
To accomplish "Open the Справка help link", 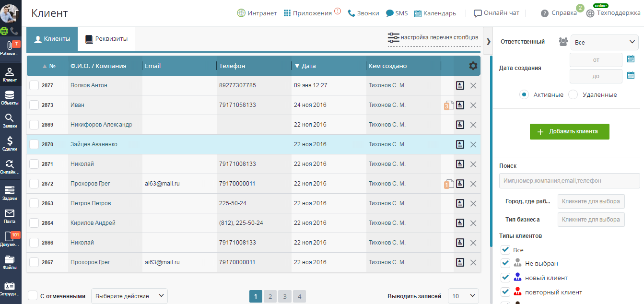I will pyautogui.click(x=559, y=13).
